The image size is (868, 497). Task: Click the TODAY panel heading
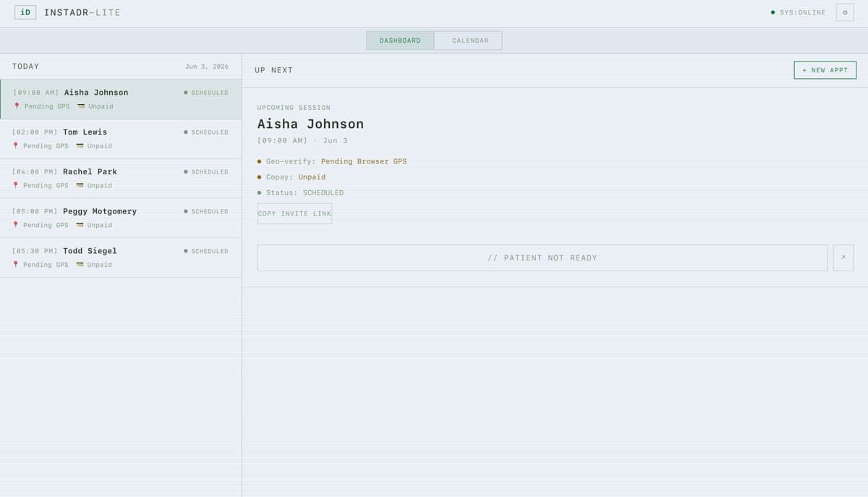(x=26, y=67)
